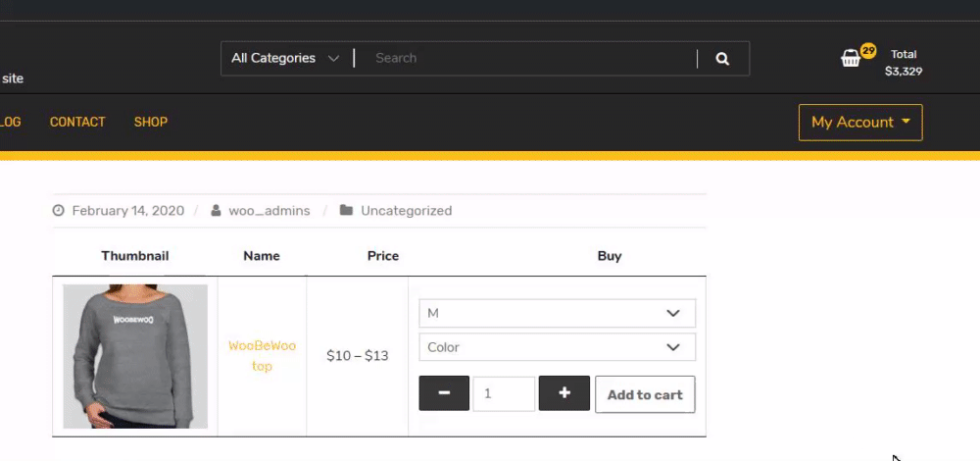Open the Uncategorized category link
Image resolution: width=980 pixels, height=461 pixels.
point(406,211)
